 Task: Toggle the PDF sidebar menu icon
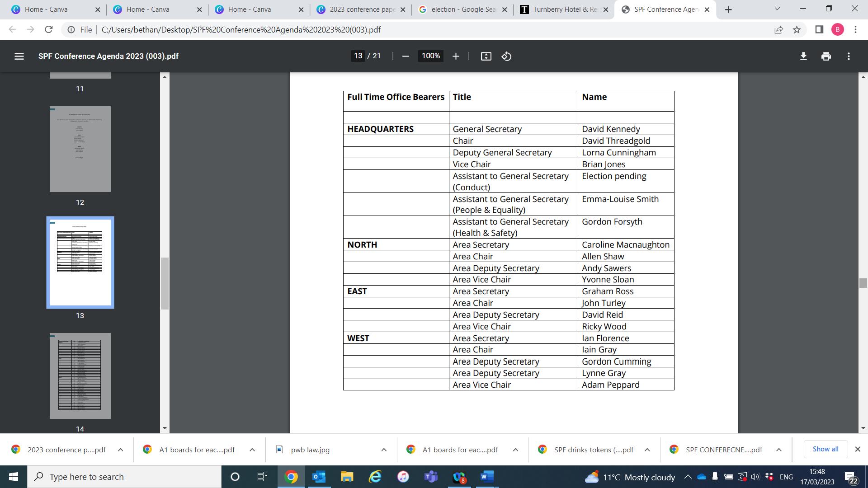point(19,56)
